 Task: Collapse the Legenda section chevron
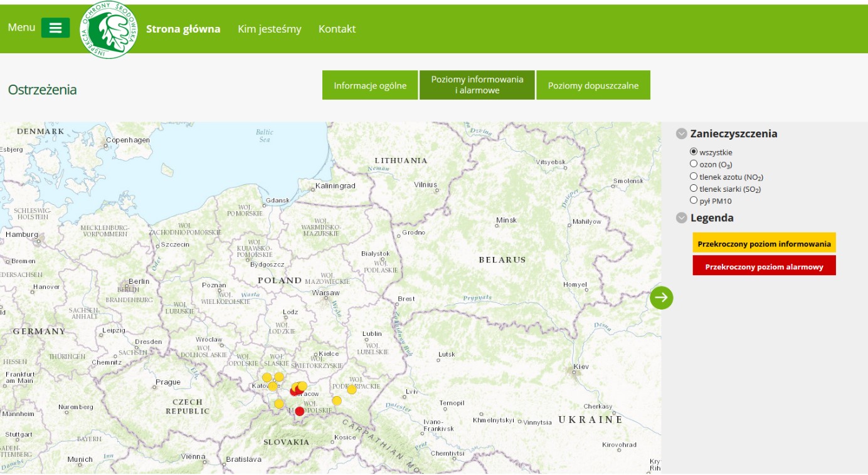(x=681, y=218)
